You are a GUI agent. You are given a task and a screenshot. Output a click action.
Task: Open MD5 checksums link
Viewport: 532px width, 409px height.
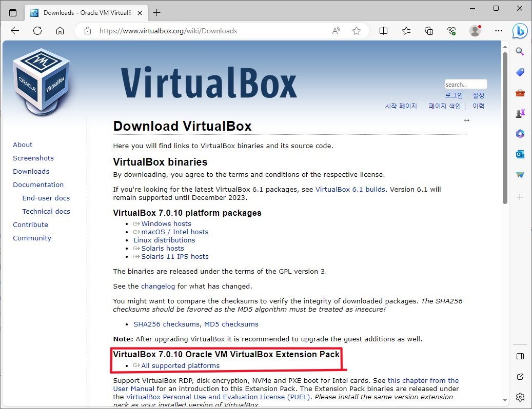[231, 324]
